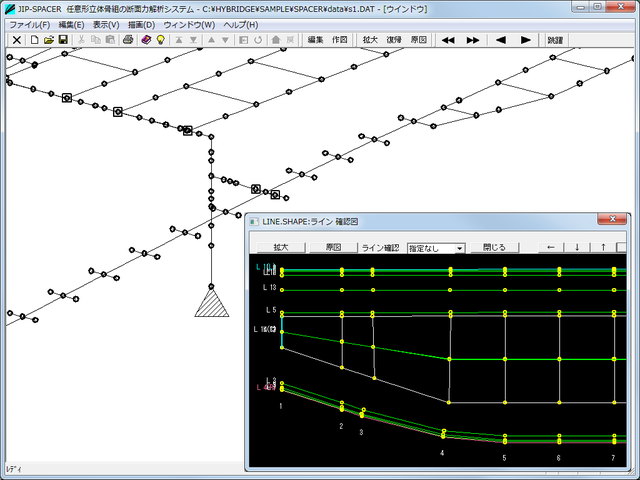Click the 閉じる button in line shape window
The width and height of the screenshot is (640, 480).
pos(494,247)
